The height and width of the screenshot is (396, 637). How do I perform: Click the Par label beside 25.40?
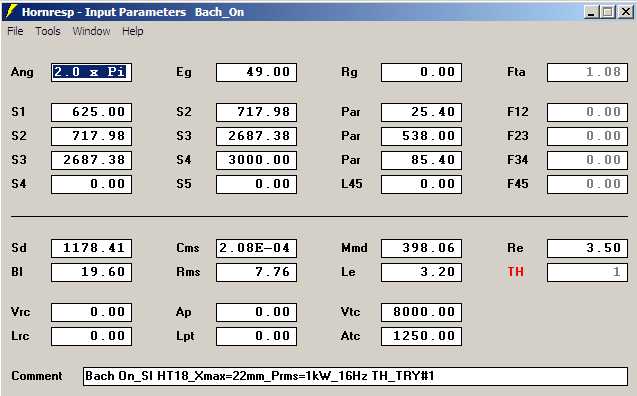[x=351, y=112]
